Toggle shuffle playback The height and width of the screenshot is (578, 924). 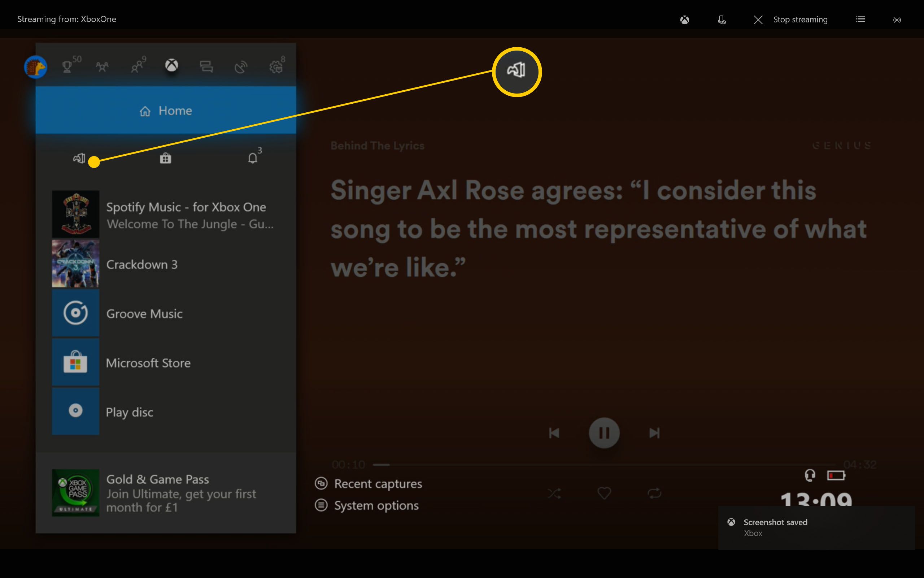point(554,493)
